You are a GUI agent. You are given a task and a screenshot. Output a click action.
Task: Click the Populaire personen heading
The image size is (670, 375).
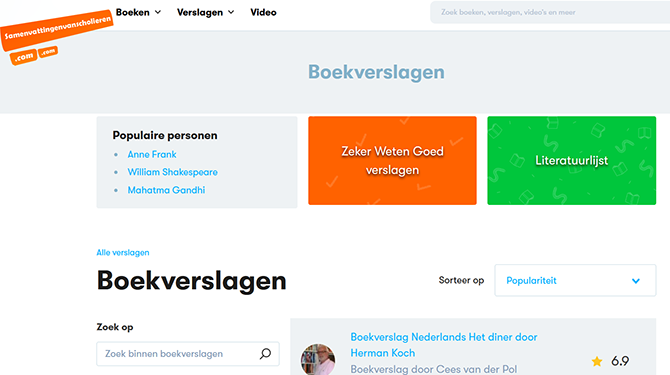pos(165,135)
